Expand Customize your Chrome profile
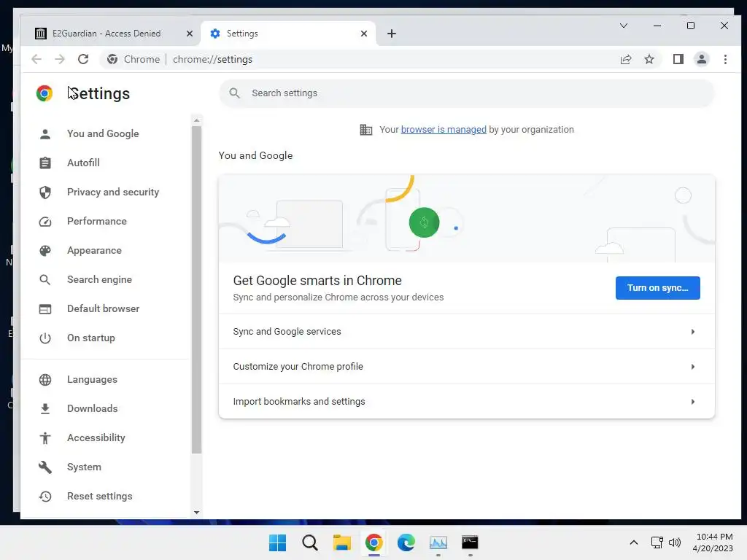 click(467, 367)
